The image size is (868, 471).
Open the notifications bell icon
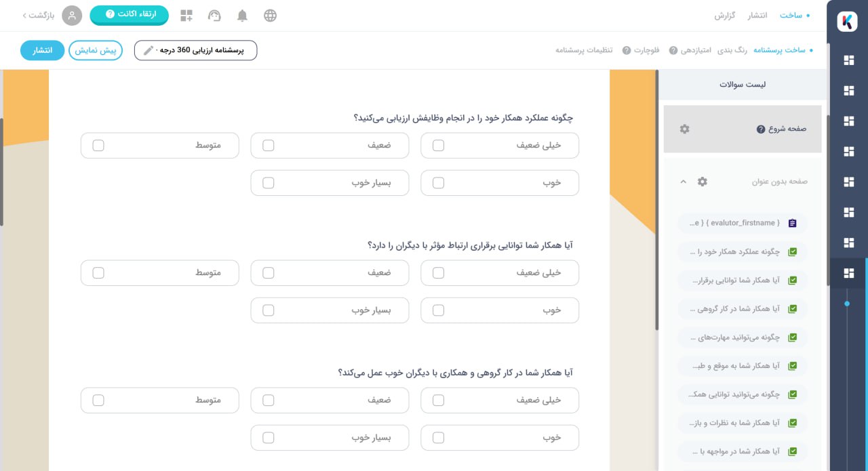coord(242,16)
